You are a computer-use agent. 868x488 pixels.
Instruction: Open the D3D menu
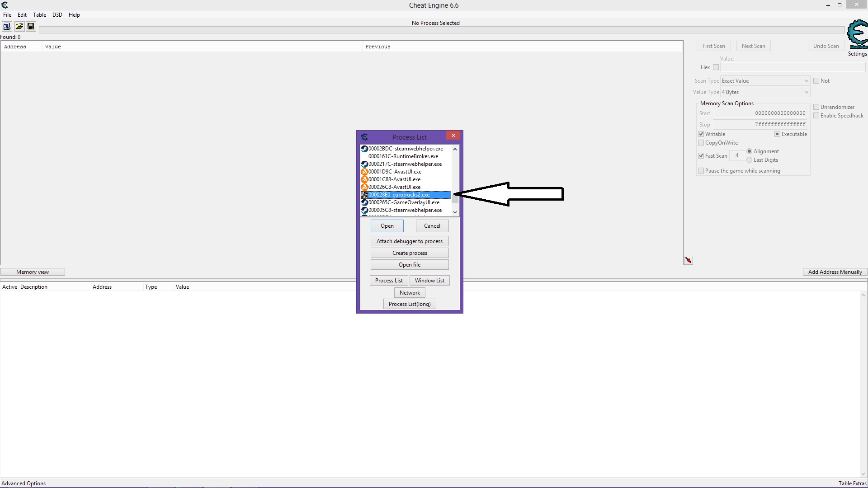click(57, 15)
